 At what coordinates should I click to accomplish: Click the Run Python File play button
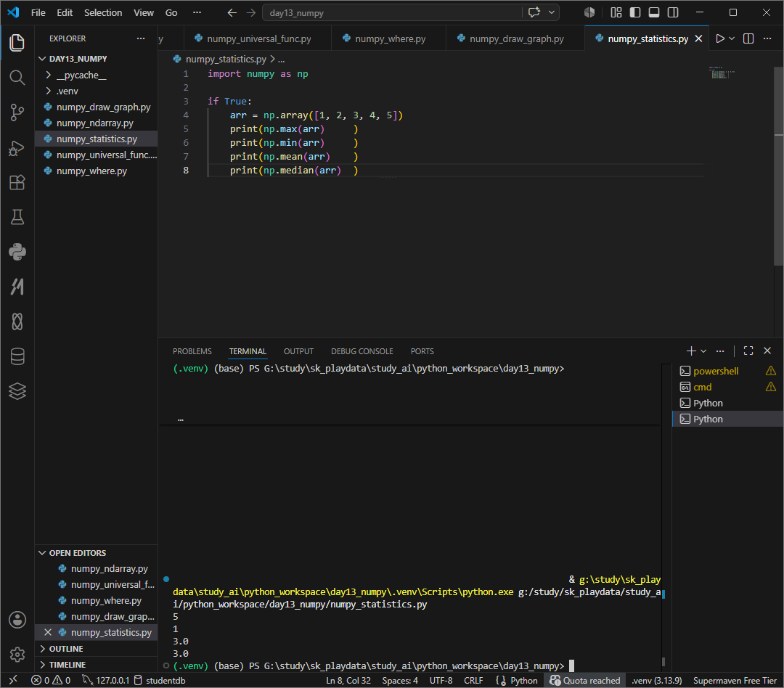click(x=720, y=38)
